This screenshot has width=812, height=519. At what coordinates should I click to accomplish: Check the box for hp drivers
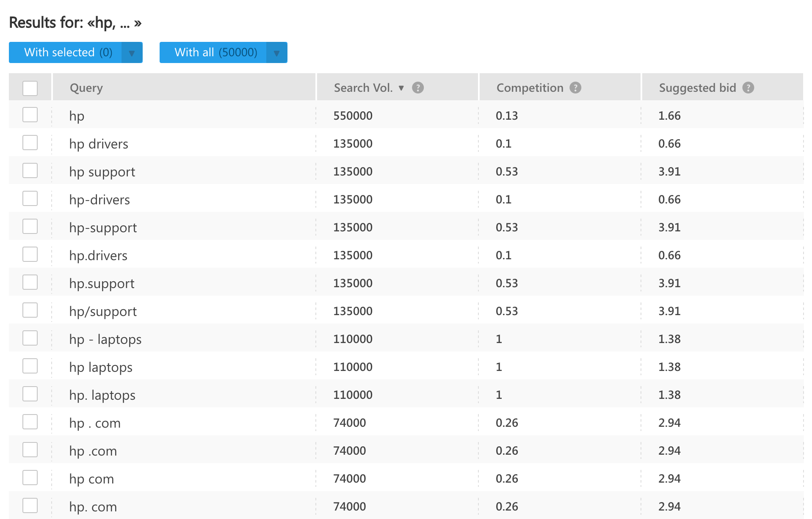pyautogui.click(x=30, y=143)
